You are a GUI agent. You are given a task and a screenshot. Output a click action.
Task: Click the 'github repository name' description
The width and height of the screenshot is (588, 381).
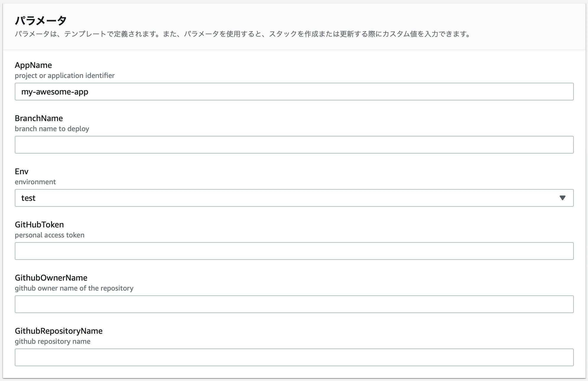[x=53, y=341]
